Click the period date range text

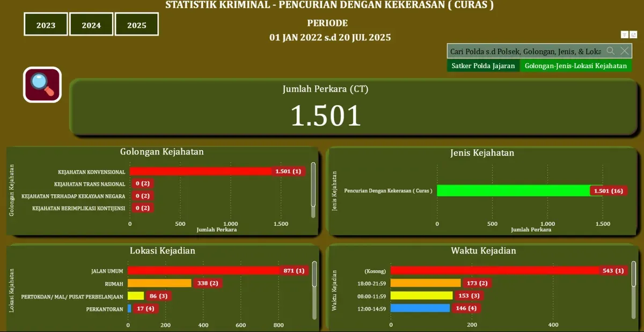330,38
